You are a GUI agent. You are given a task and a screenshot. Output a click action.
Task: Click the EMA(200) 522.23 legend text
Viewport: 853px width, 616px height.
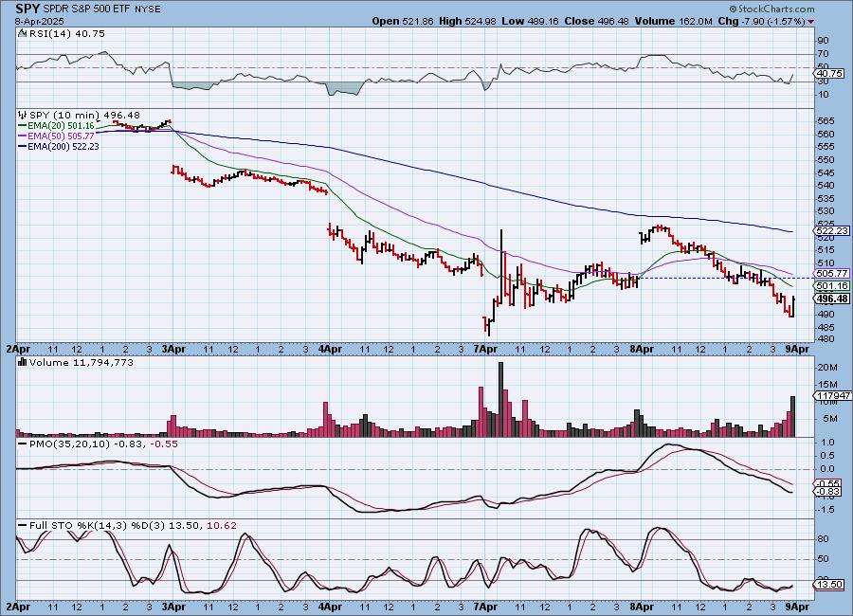tap(64, 146)
